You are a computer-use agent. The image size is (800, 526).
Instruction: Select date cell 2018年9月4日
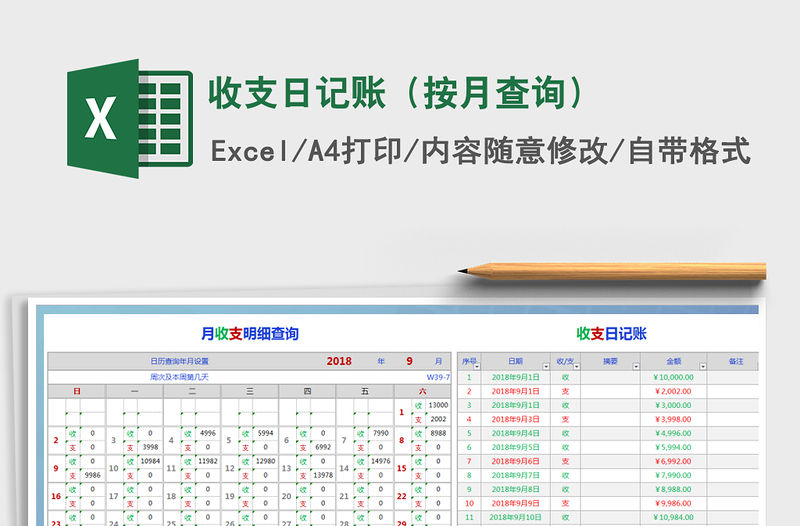pyautogui.click(x=515, y=433)
